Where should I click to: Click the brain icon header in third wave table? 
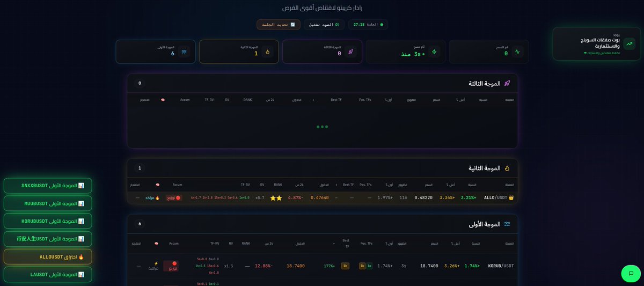pyautogui.click(x=163, y=100)
